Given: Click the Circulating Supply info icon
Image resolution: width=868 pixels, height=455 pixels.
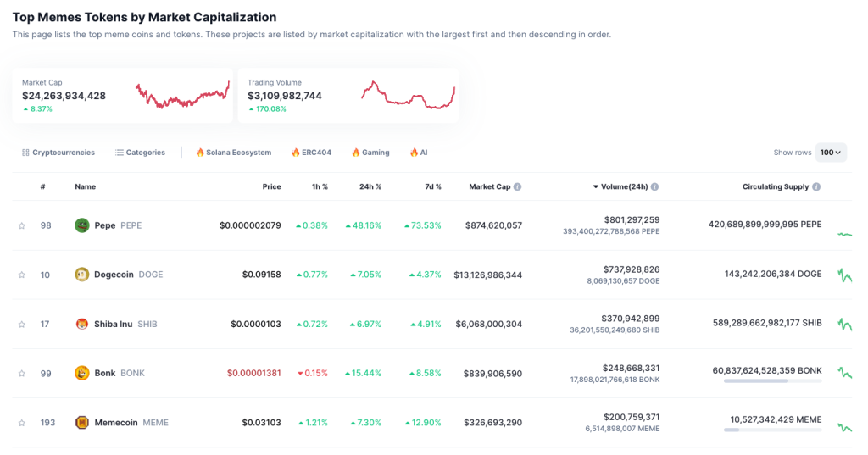Looking at the screenshot, I should click(x=816, y=186).
